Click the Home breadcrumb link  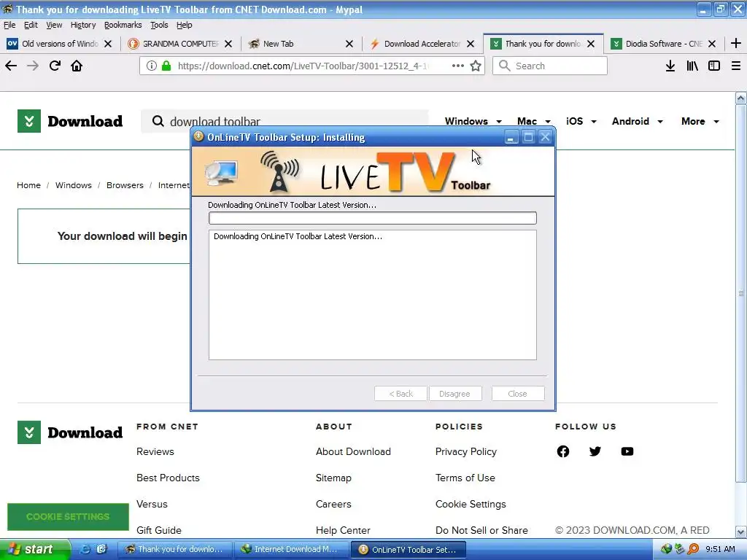tap(28, 185)
